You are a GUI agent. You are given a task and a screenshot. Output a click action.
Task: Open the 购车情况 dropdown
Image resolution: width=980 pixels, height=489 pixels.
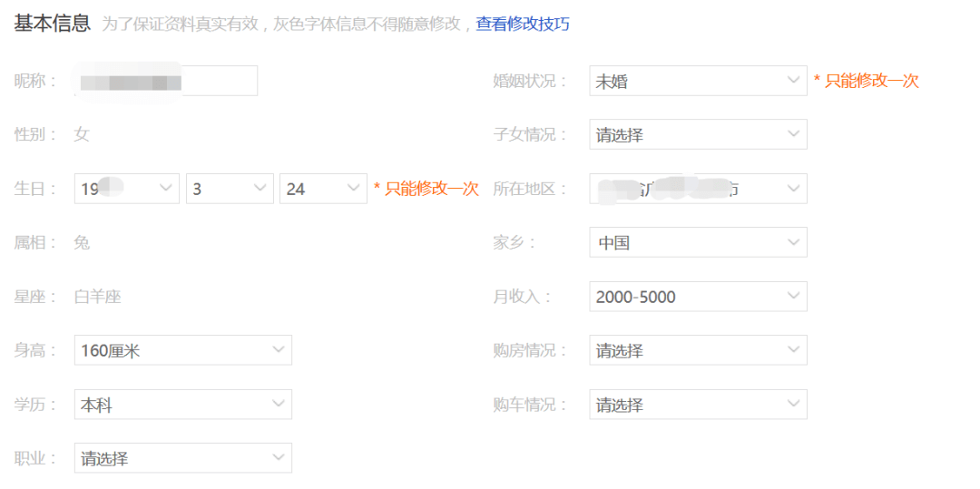pyautogui.click(x=698, y=405)
